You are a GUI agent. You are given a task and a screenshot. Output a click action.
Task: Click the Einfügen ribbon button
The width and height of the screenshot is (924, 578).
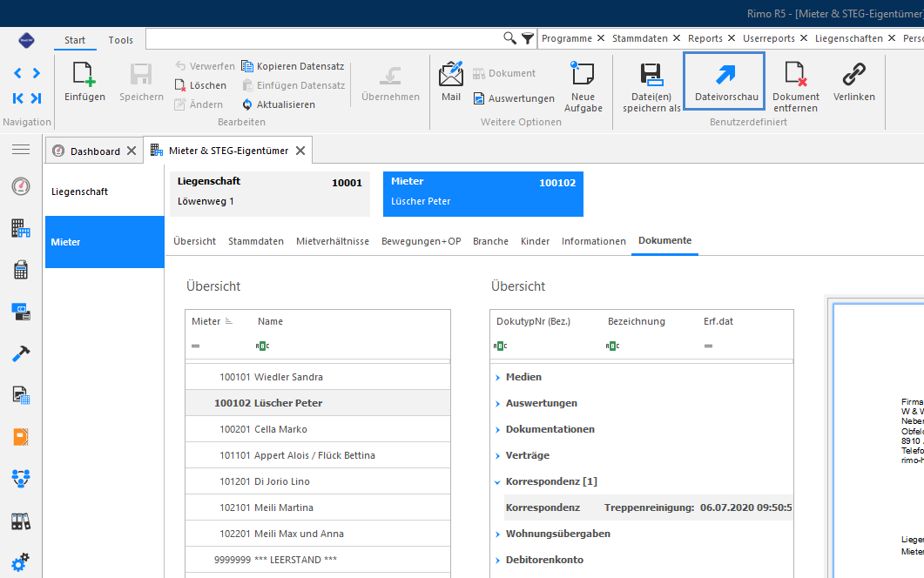click(84, 83)
